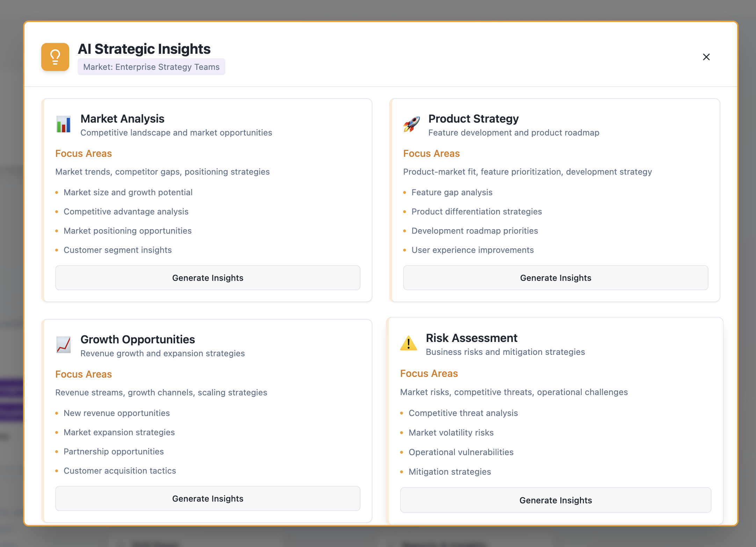Click the warning triangle Risk Assessment icon
The width and height of the screenshot is (756, 547).
coord(408,344)
